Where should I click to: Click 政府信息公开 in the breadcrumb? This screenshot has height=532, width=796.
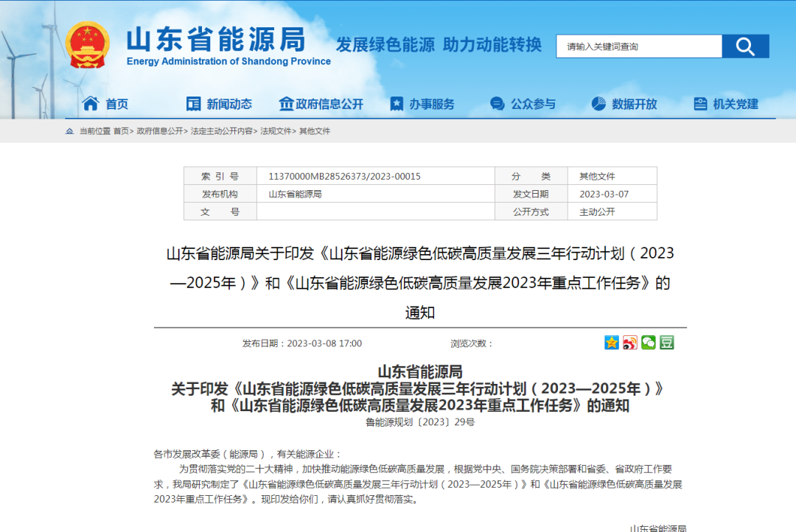point(160,131)
